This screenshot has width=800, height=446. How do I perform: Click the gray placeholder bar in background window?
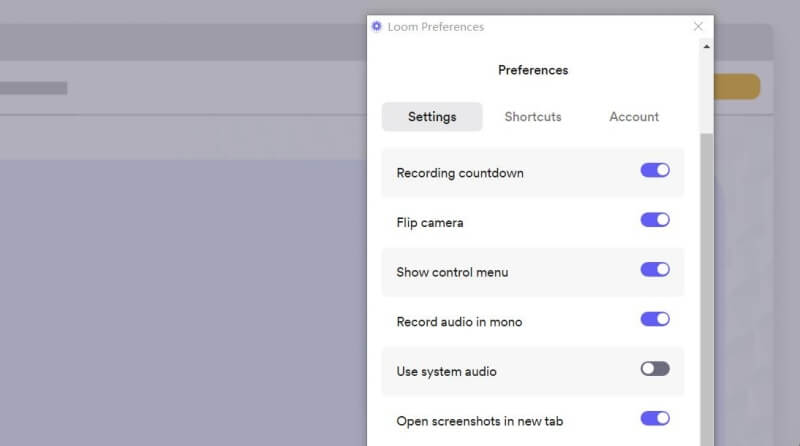click(33, 88)
